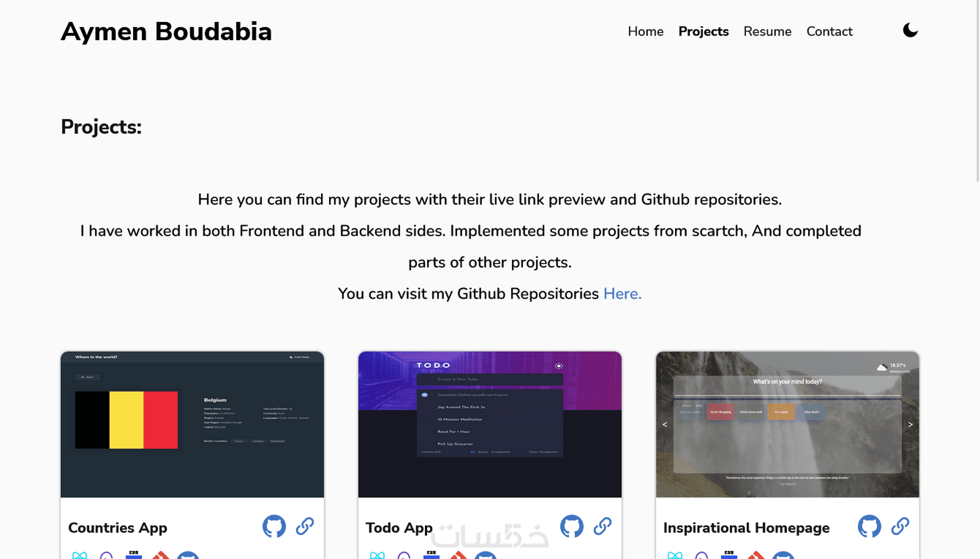The width and height of the screenshot is (980, 559).
Task: Toggle dark mode with the moon icon
Action: (x=910, y=31)
